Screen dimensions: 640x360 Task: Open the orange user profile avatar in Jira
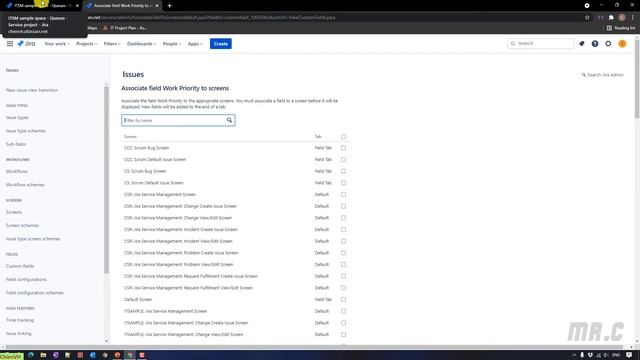[x=622, y=44]
